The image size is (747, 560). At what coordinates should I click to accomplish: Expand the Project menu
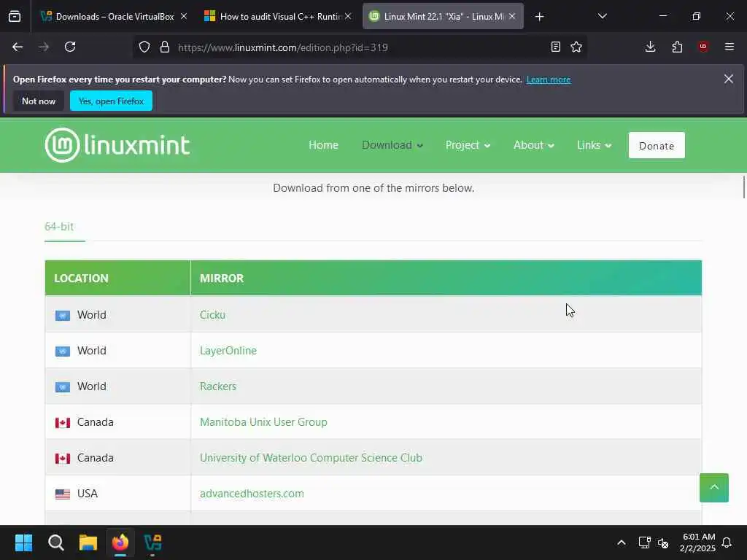pyautogui.click(x=468, y=145)
